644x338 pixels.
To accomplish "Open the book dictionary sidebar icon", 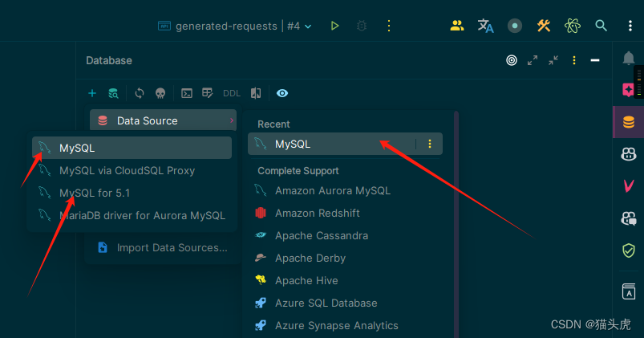I will [629, 291].
